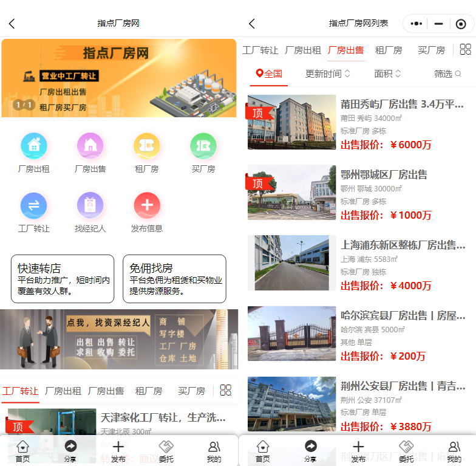This screenshot has width=476, height=466.
Task: Open the yellow 租厂房 ticket icon
Action: click(x=146, y=146)
